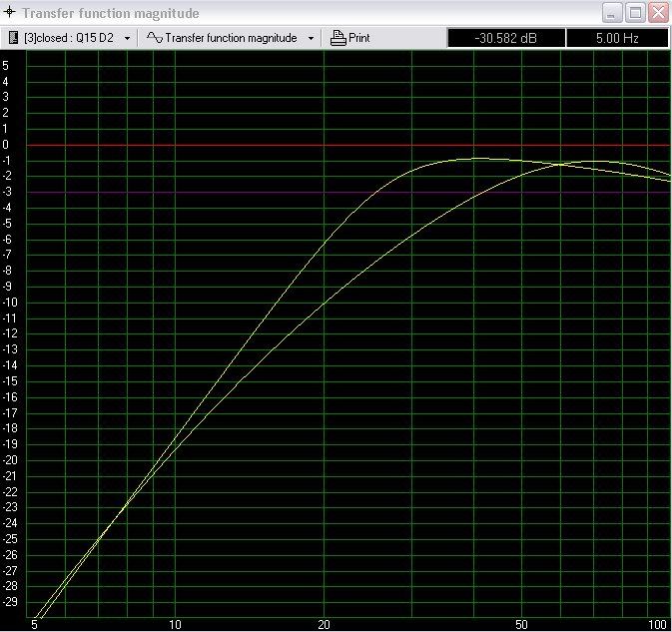Screen dimensions: 672x632
Task: Click the 50 label on the frequency axis
Action: [521, 625]
